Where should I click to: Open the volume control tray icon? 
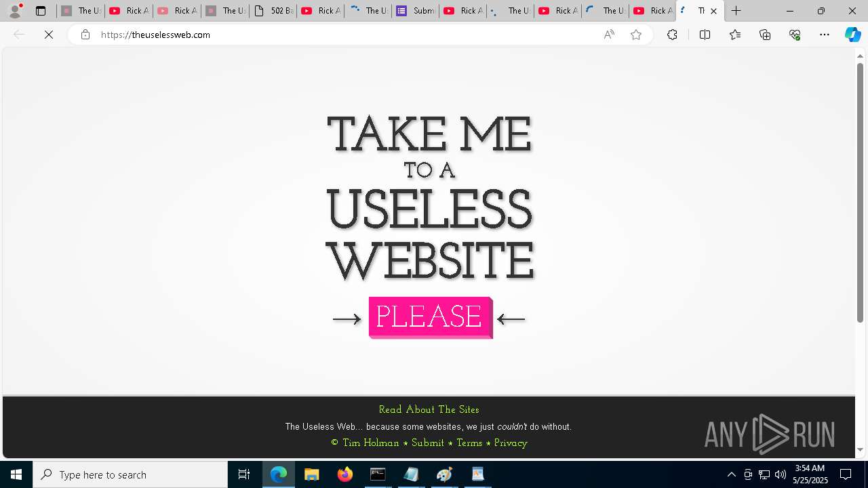click(x=780, y=474)
